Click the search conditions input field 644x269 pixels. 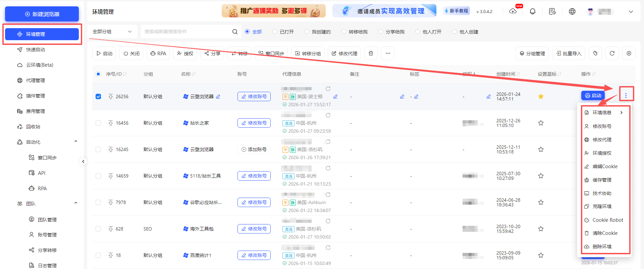pos(186,31)
